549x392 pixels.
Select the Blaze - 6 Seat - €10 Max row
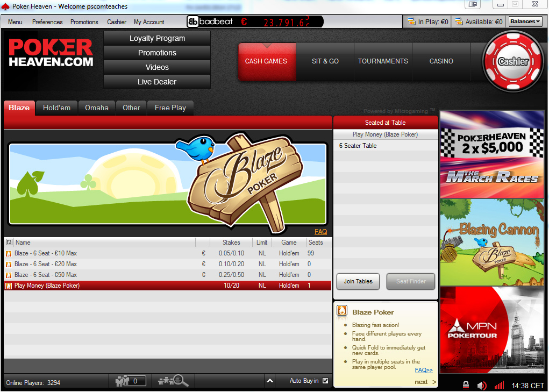tap(168, 253)
